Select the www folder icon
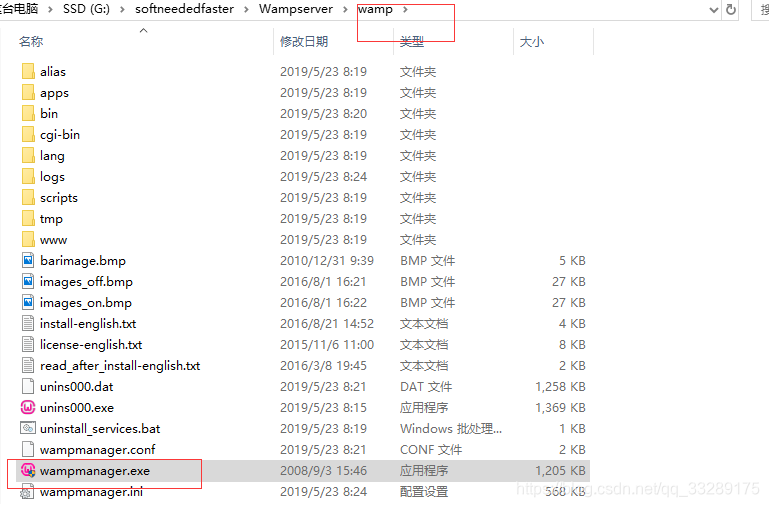769x507 pixels. (x=28, y=239)
